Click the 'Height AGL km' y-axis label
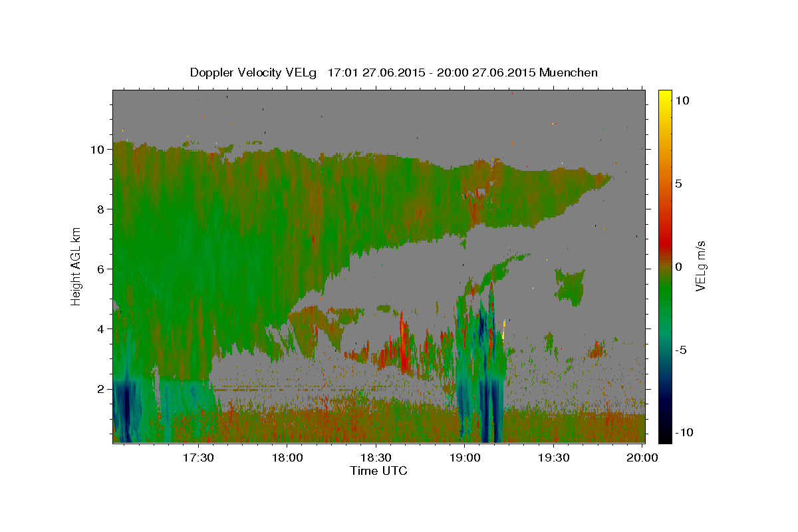 click(76, 265)
